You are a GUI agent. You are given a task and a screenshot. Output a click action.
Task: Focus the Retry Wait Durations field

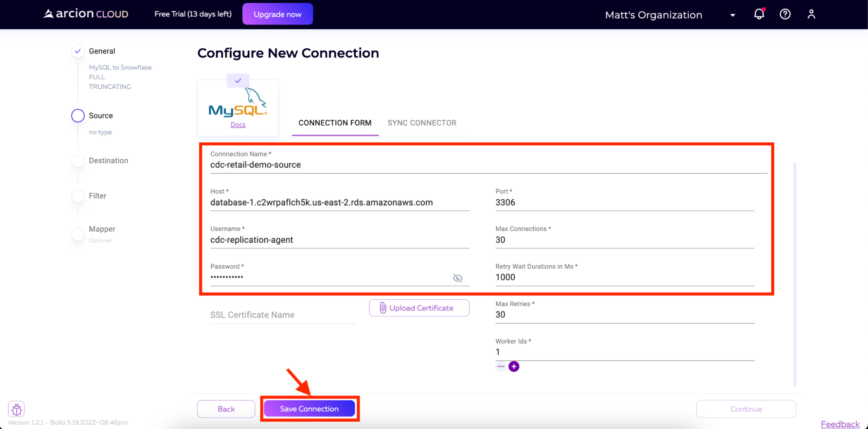625,277
